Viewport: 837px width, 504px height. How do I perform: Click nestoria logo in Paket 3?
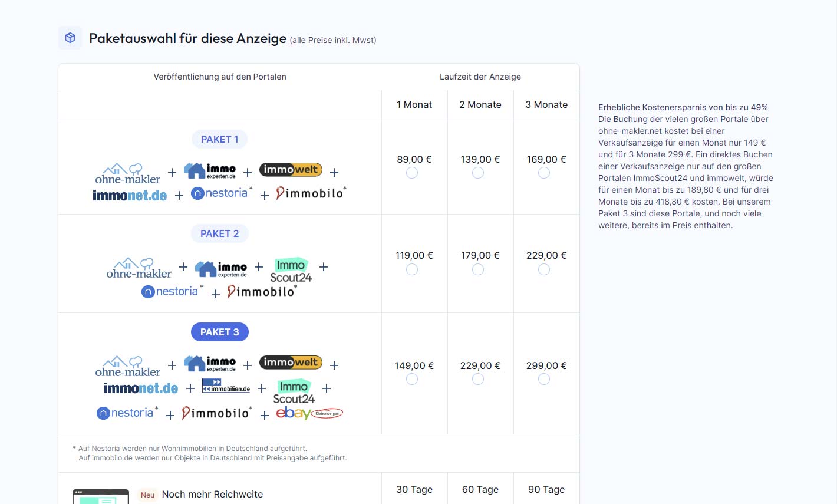click(x=127, y=413)
